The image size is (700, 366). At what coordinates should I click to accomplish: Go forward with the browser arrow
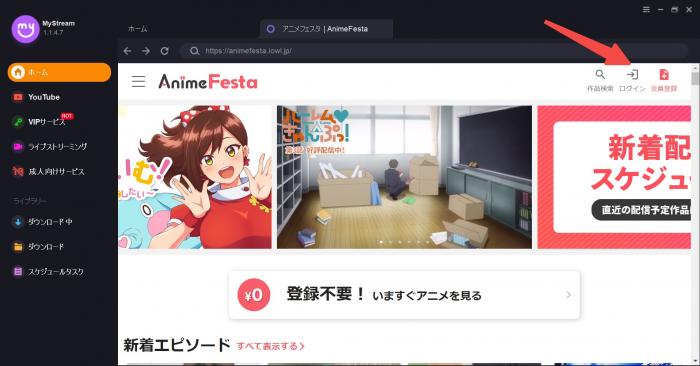click(146, 51)
